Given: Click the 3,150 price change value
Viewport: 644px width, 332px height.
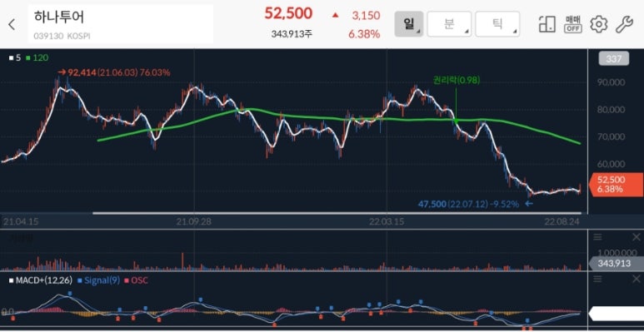Looking at the screenshot, I should pos(366,16).
